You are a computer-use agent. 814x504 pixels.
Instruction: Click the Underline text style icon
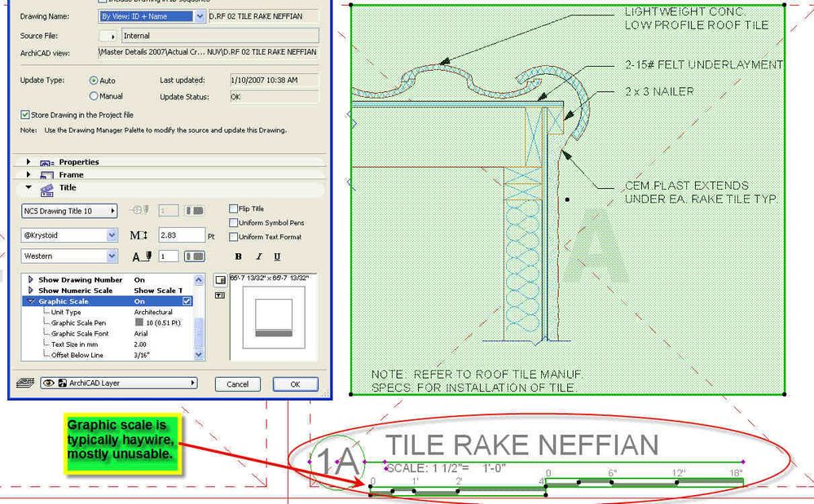coord(277,256)
